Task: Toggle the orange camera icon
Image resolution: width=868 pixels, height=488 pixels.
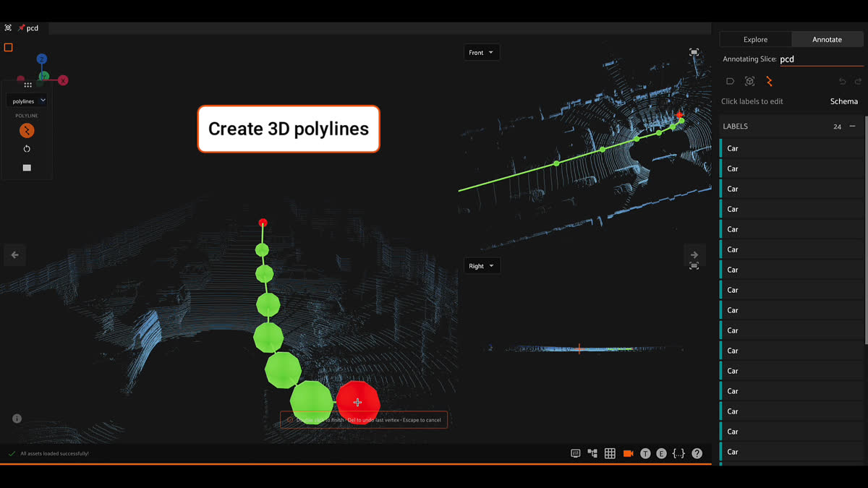Action: [x=628, y=453]
